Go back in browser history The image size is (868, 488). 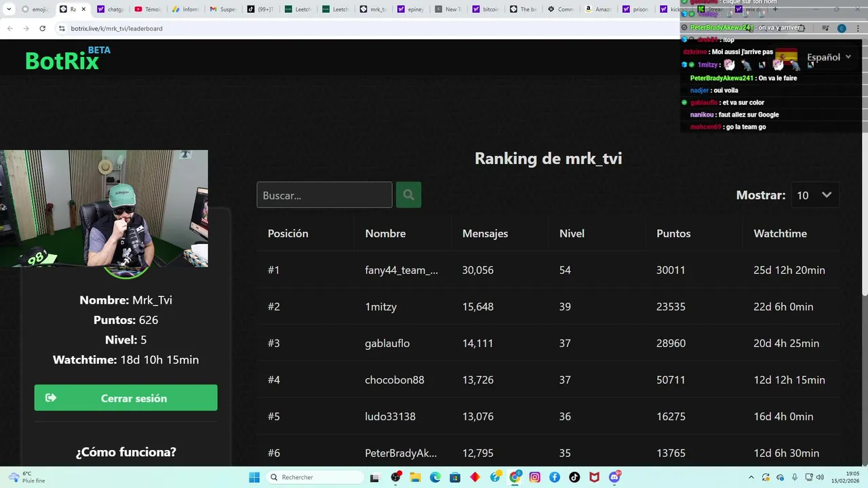(9, 28)
